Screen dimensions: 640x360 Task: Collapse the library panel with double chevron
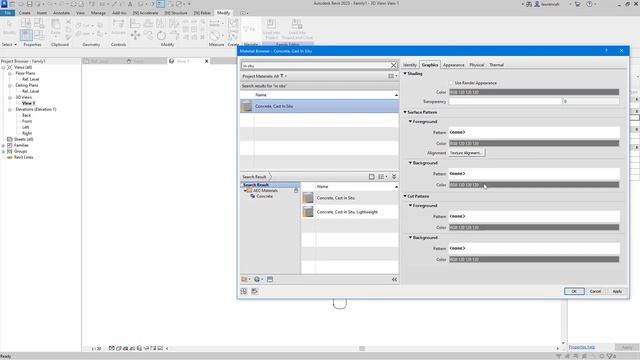[394, 177]
